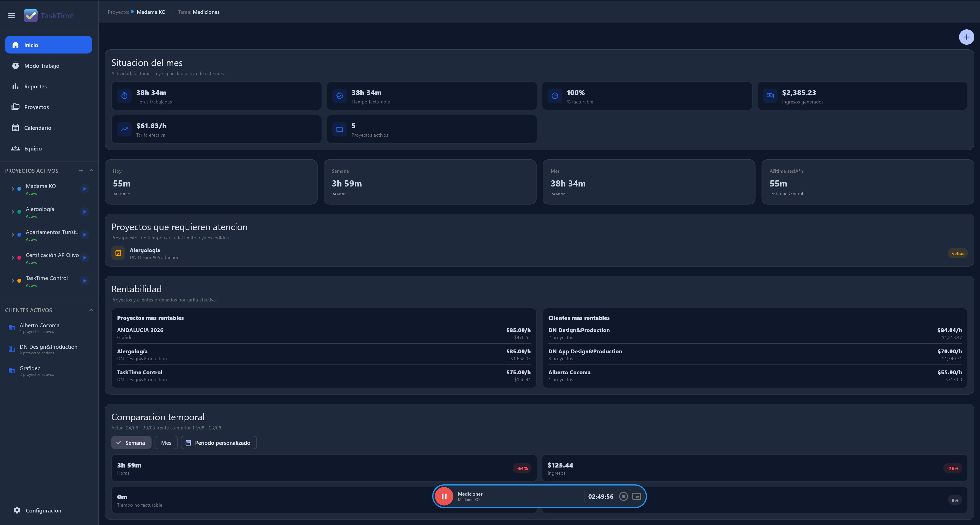Open the hamburger menu icon
Viewport: 980px width, 525px height.
(12, 16)
